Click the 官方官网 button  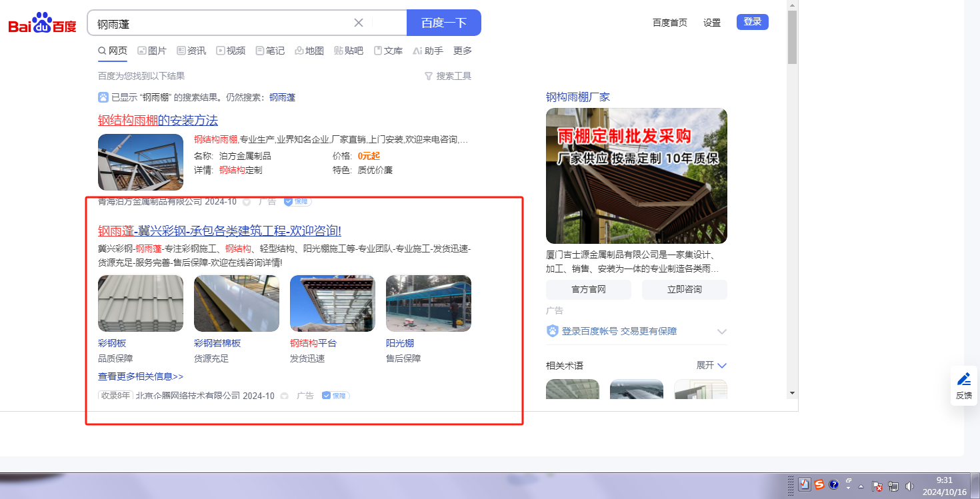589,290
